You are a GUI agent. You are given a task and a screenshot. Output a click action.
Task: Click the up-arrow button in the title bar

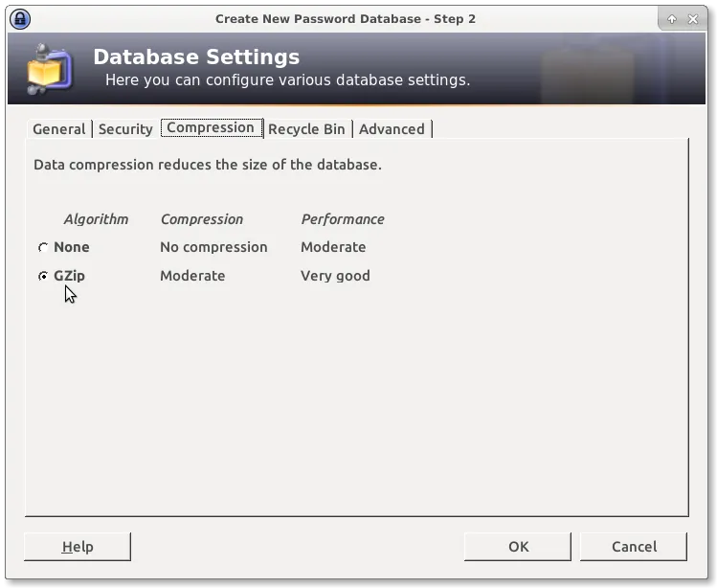pos(672,19)
